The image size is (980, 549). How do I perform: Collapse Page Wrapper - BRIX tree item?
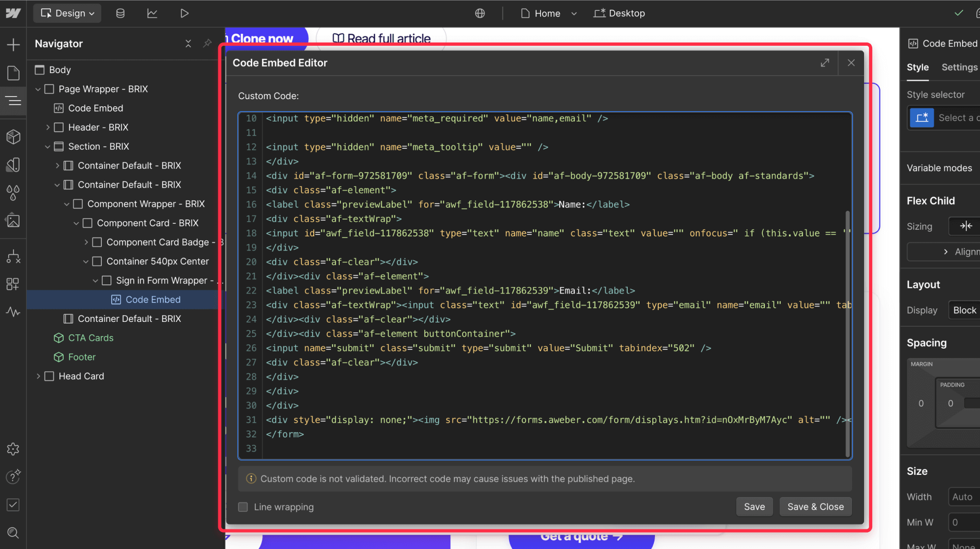click(x=38, y=89)
